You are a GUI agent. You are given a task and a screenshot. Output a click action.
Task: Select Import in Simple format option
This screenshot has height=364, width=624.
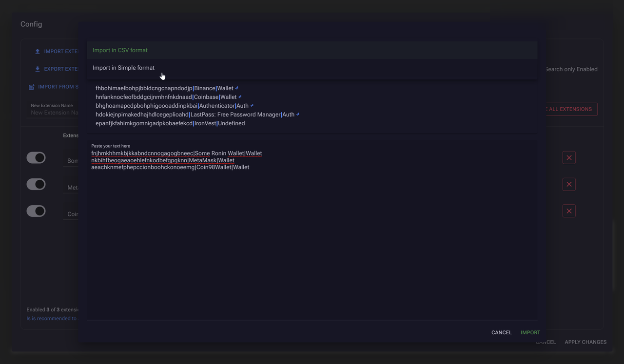pyautogui.click(x=124, y=68)
